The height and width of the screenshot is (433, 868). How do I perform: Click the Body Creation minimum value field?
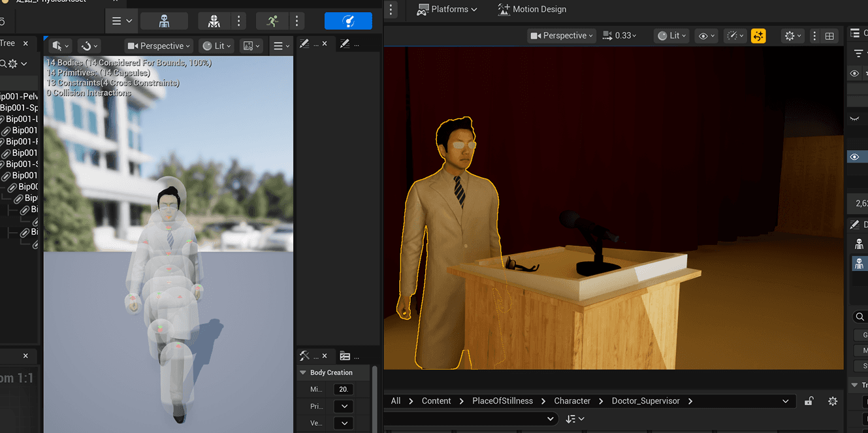pos(344,389)
